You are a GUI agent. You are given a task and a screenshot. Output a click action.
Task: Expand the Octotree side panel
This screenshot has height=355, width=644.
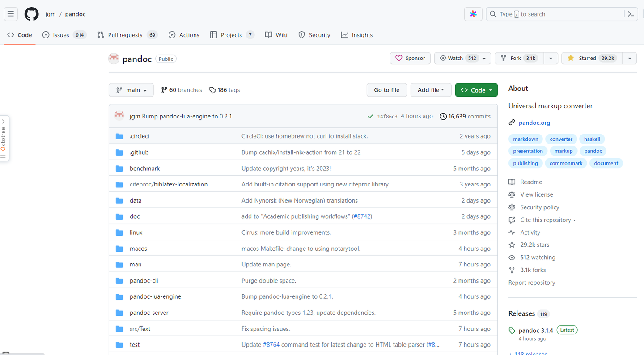(4, 138)
